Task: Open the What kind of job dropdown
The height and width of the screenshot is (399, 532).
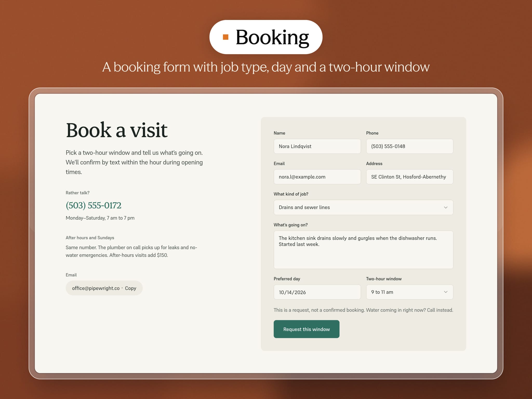Action: click(363, 207)
